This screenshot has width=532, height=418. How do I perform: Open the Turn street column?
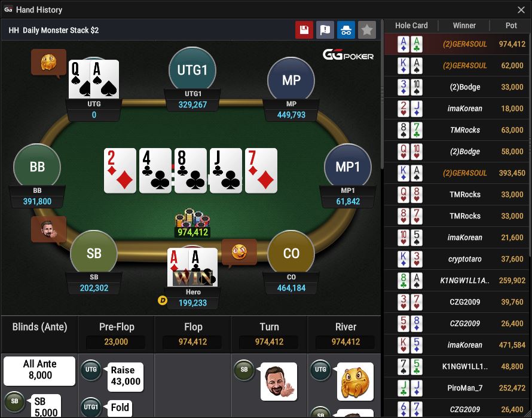pyautogui.click(x=269, y=334)
